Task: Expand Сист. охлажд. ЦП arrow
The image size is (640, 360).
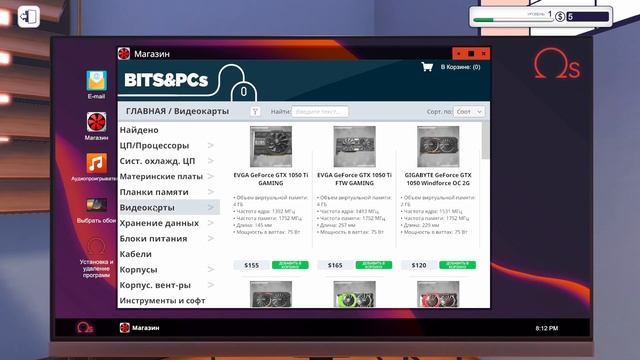Action: [211, 161]
